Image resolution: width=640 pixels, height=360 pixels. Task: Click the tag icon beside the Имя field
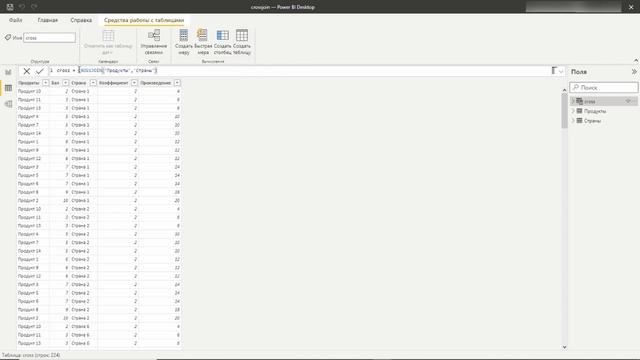[x=8, y=38]
